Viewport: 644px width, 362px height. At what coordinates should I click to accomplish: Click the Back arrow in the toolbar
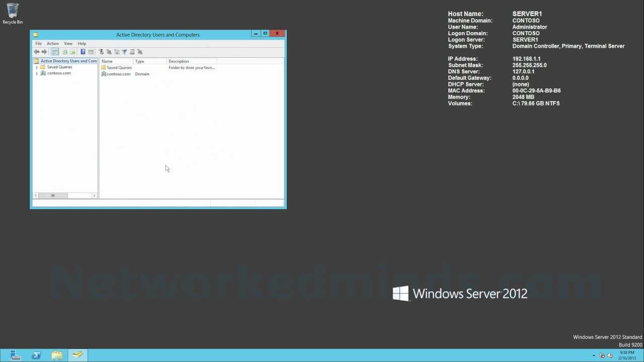37,52
